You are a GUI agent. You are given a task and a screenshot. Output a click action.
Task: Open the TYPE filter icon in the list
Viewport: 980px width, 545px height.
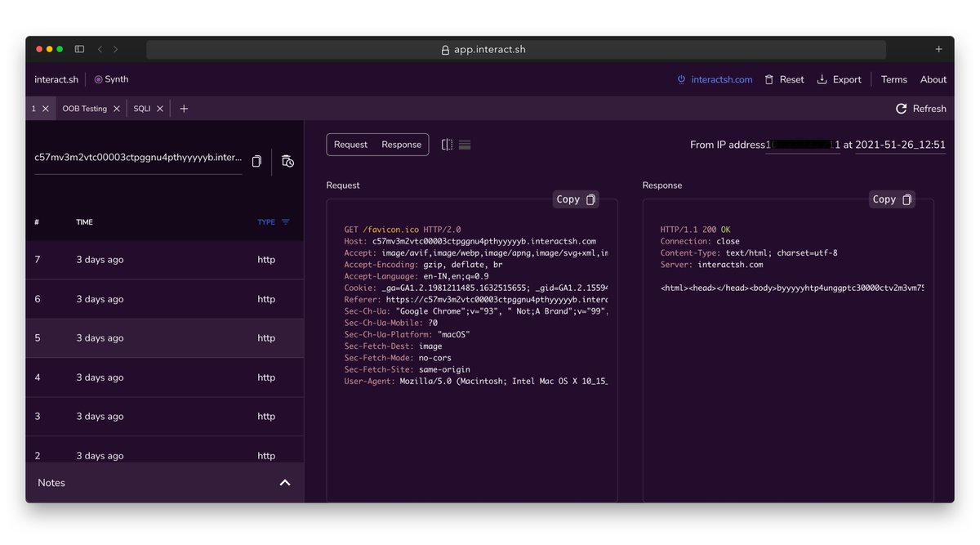[x=286, y=221]
